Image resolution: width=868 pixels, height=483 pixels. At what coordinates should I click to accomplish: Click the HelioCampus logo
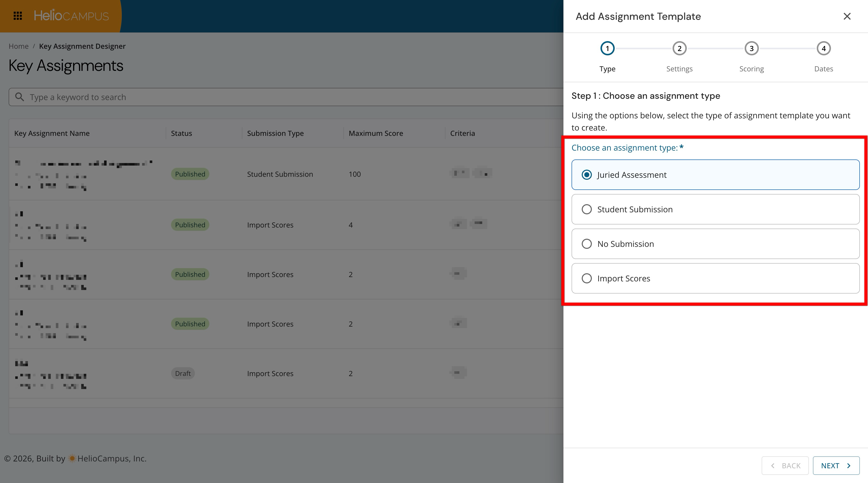coord(71,16)
